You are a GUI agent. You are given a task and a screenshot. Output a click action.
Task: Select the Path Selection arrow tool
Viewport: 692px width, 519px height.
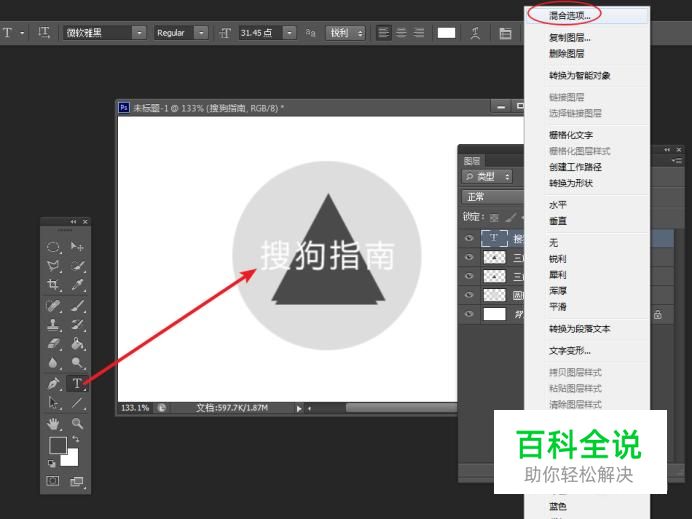click(x=53, y=402)
